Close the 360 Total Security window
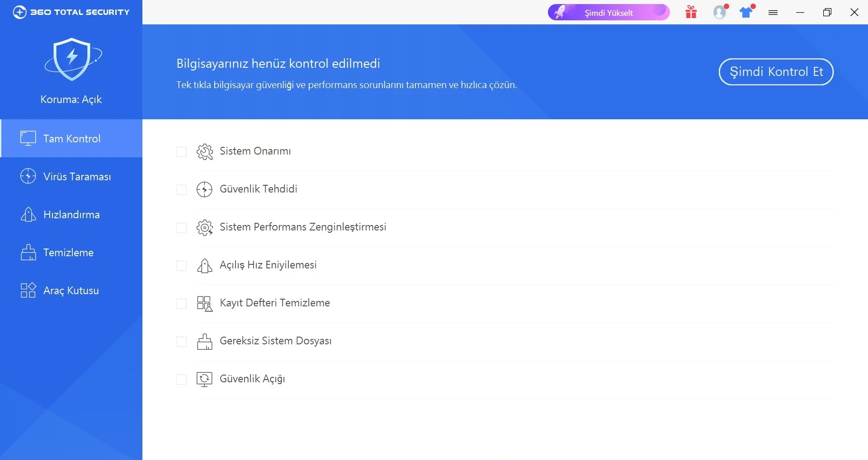 854,13
